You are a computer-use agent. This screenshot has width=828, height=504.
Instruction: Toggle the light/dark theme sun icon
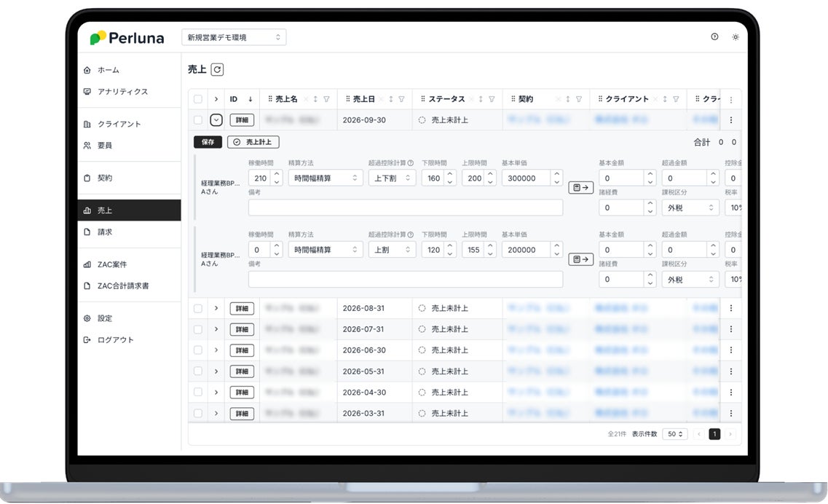pyautogui.click(x=736, y=37)
